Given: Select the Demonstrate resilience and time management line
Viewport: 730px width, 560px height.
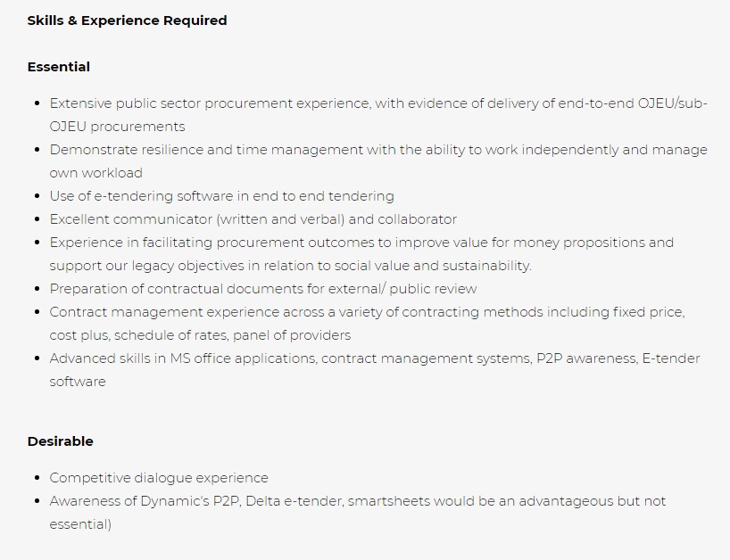Looking at the screenshot, I should click(x=378, y=150).
